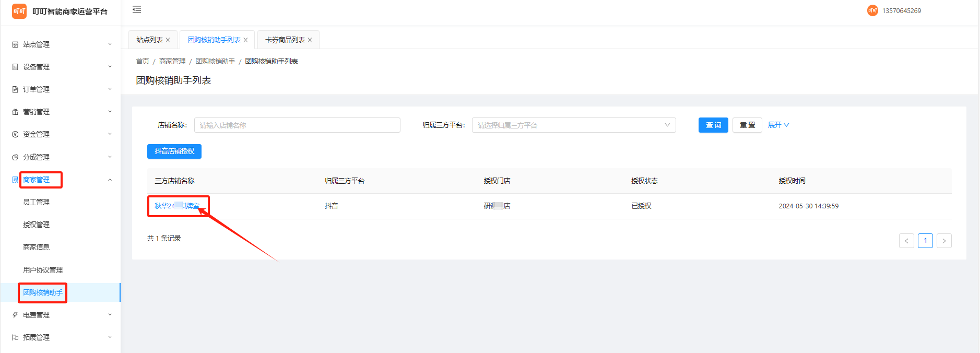Click the 店铺名称 input field
Screen dimensions: 980x353
297,125
